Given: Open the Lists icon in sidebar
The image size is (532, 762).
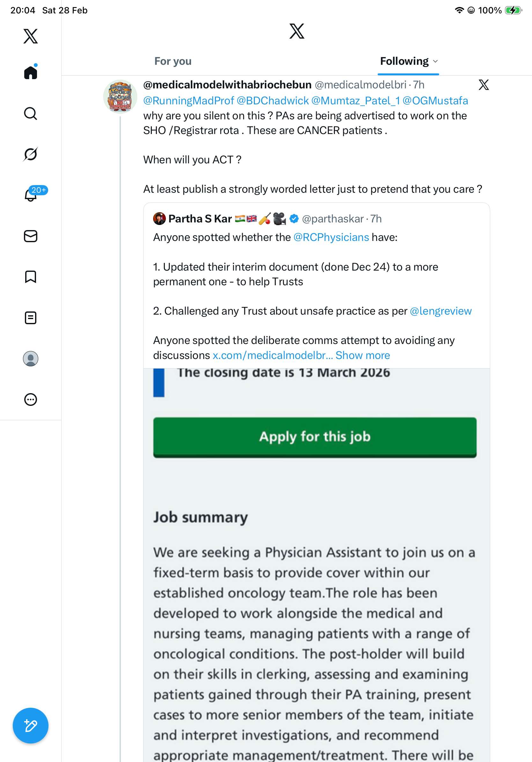Looking at the screenshot, I should [x=31, y=317].
